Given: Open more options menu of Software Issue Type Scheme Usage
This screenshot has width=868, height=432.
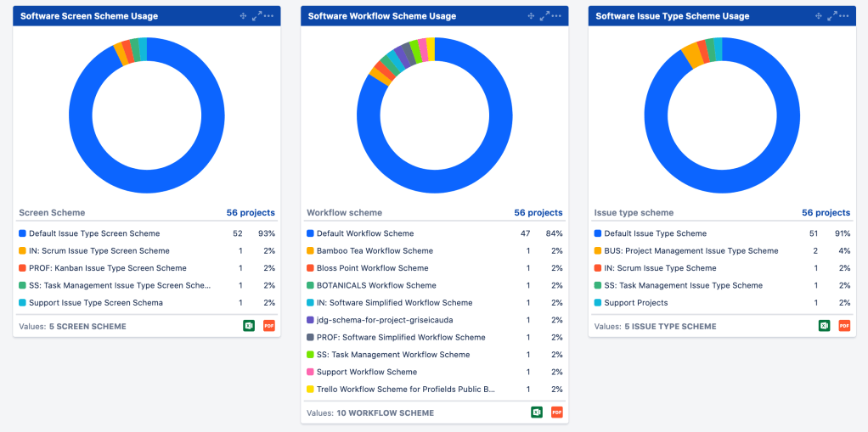Looking at the screenshot, I should point(845,16).
